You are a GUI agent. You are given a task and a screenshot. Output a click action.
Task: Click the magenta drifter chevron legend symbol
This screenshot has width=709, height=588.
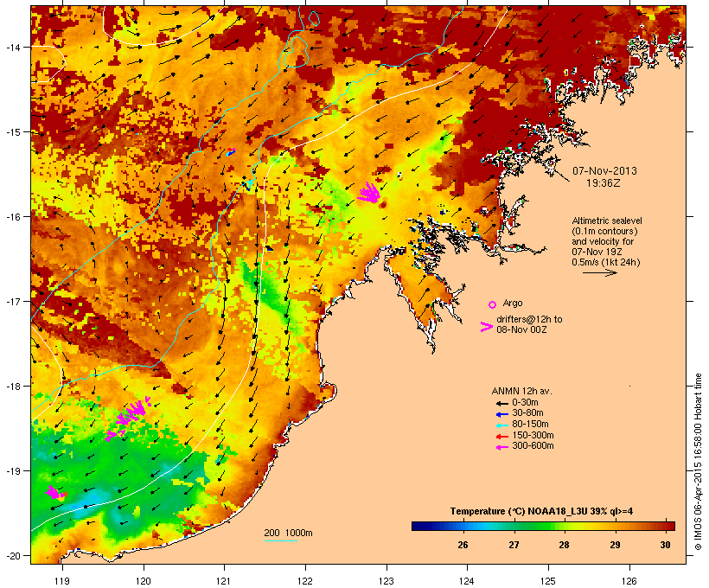[486, 327]
